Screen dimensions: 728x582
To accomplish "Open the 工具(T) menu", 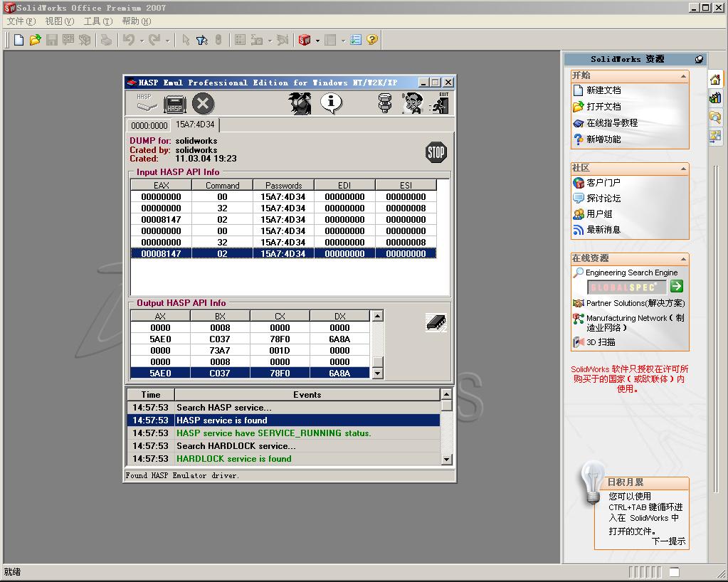I will click(98, 21).
